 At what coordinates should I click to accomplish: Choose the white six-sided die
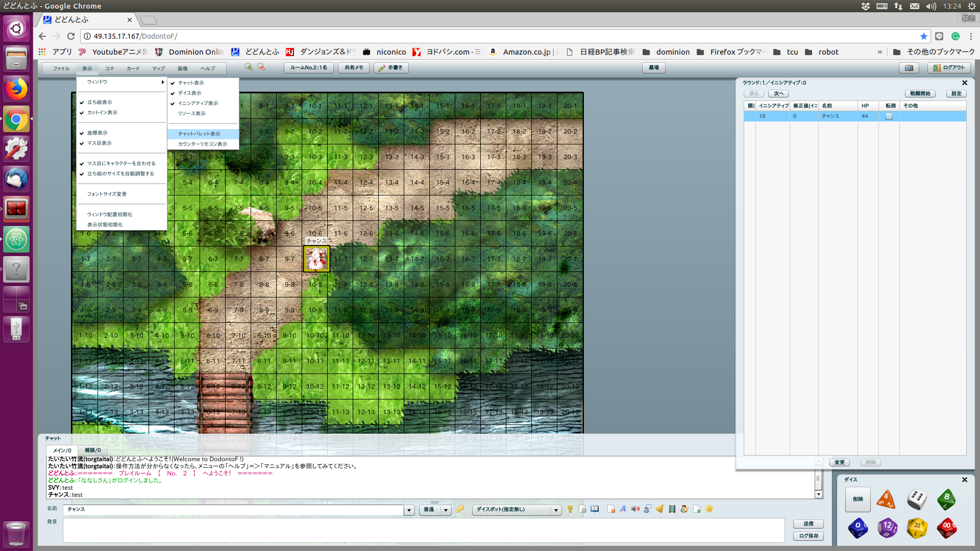click(917, 499)
